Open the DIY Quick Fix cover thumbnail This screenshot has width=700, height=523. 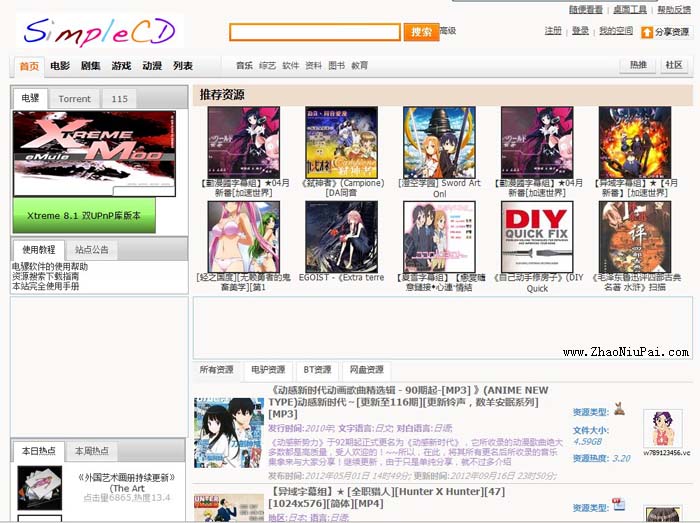pos(537,237)
